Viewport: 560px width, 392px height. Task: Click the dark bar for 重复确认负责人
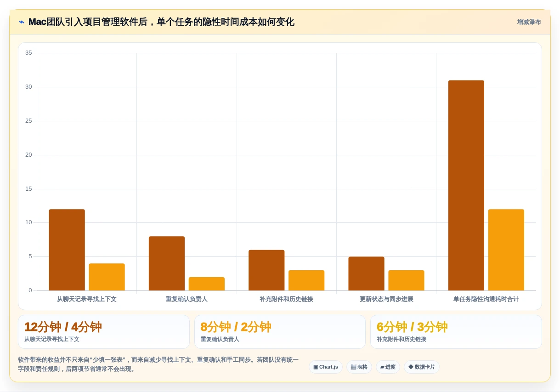point(167,263)
